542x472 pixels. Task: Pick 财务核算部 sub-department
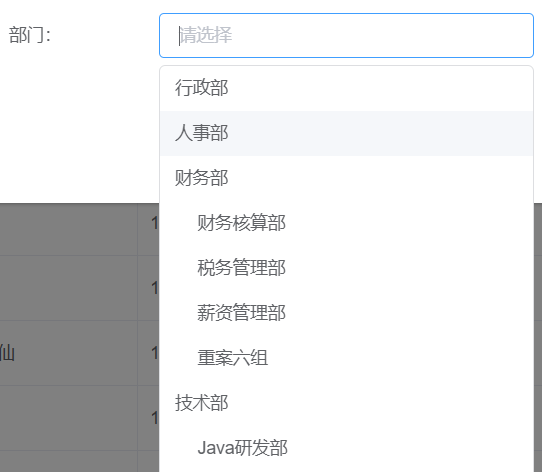point(346,223)
